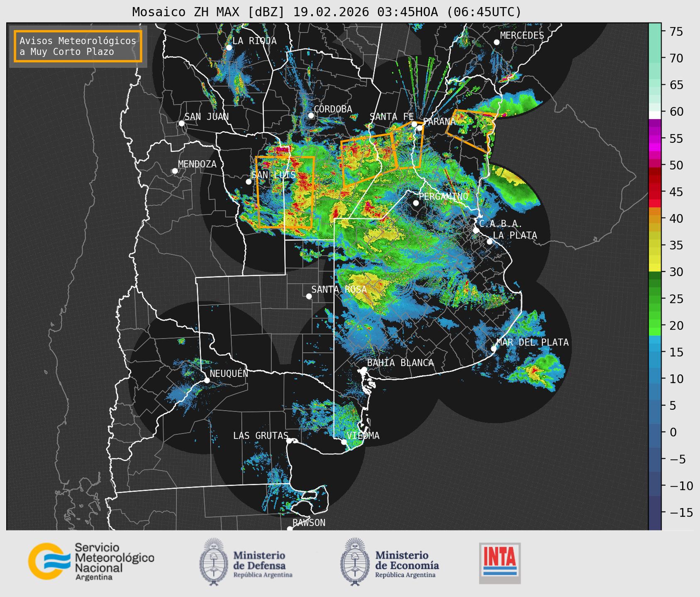700x597 pixels.
Task: Click the LAS GRUTAS city label
Action: [261, 436]
